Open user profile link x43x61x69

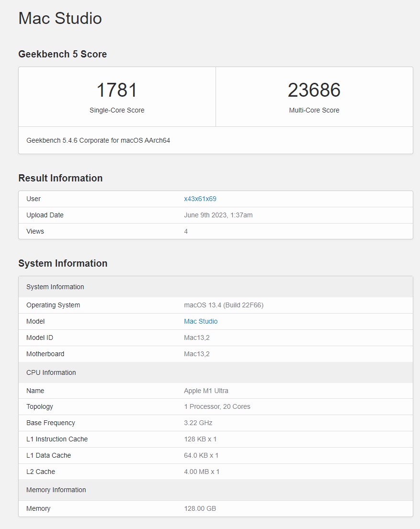200,199
